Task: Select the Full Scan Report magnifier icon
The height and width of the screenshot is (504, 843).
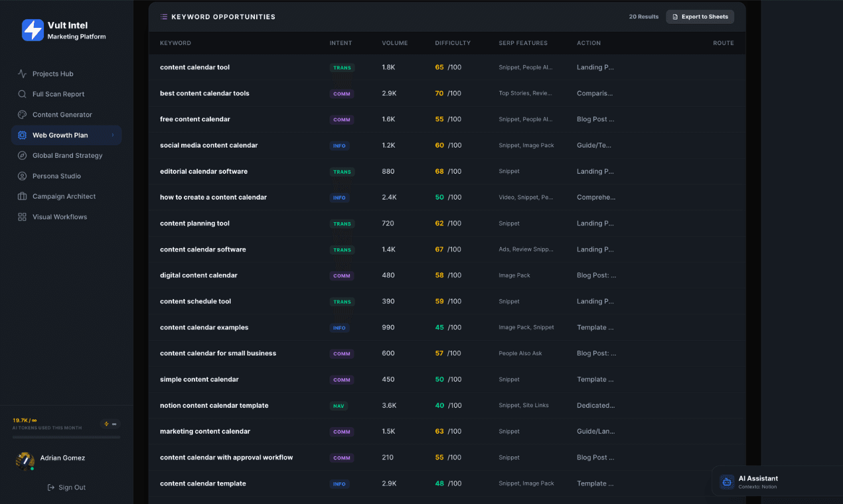Action: coord(23,94)
